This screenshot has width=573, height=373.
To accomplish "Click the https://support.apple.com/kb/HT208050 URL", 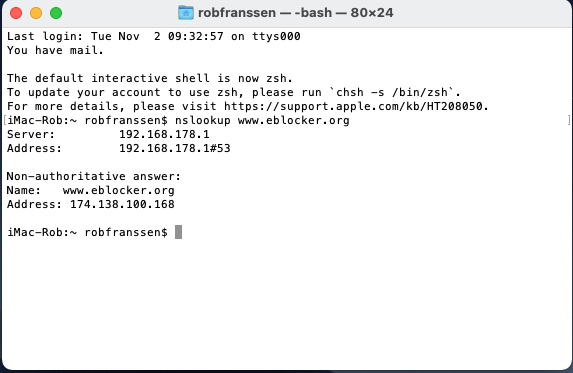I will pyautogui.click(x=353, y=106).
